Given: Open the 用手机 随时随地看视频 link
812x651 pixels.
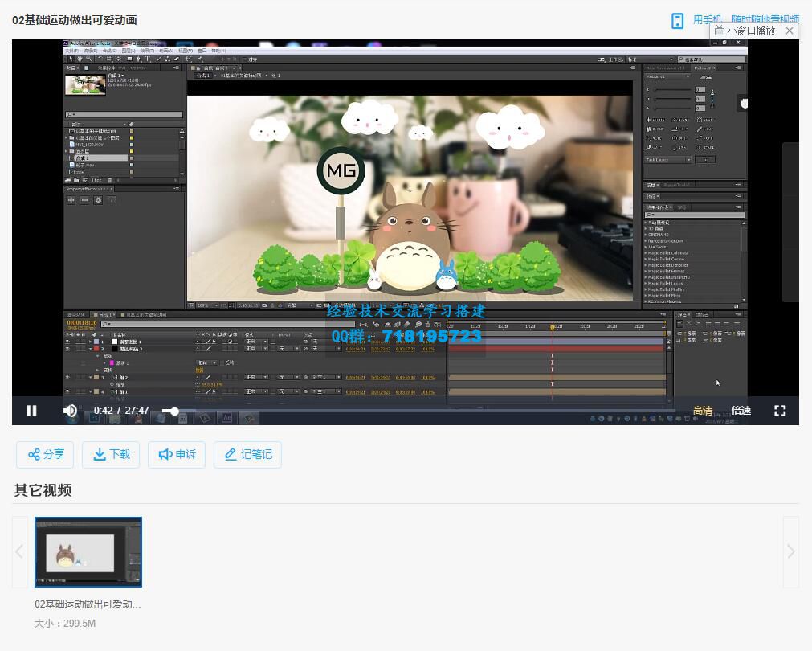Looking at the screenshot, I should pyautogui.click(x=745, y=19).
